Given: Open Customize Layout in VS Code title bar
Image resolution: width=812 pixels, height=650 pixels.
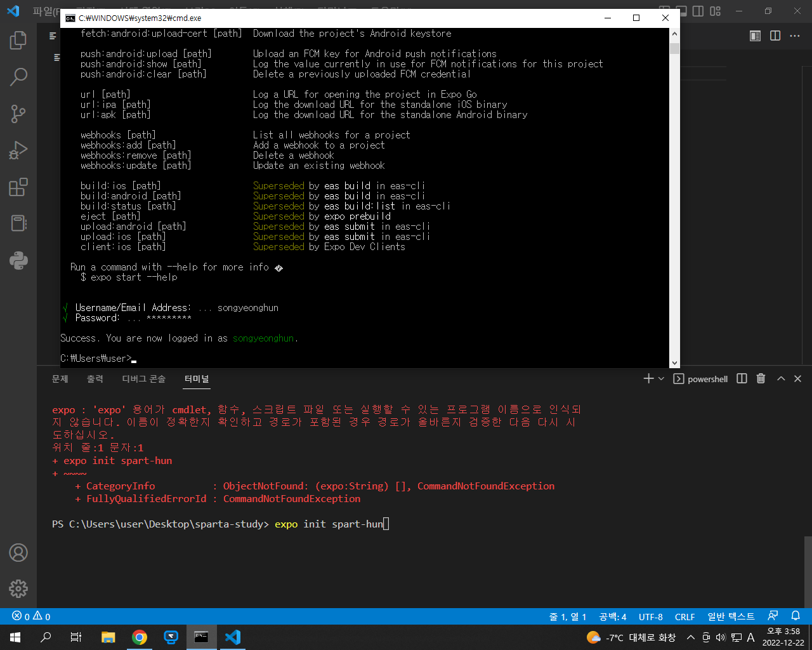Looking at the screenshot, I should click(716, 11).
